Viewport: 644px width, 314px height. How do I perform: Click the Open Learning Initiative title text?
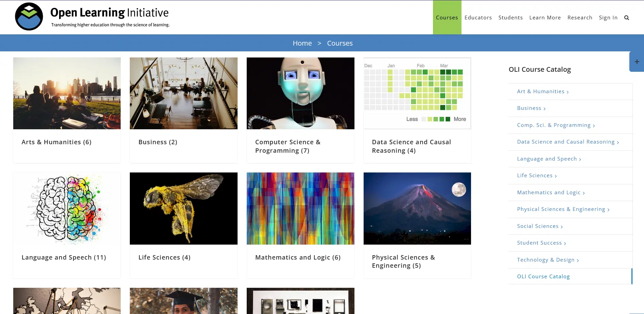coord(109,13)
